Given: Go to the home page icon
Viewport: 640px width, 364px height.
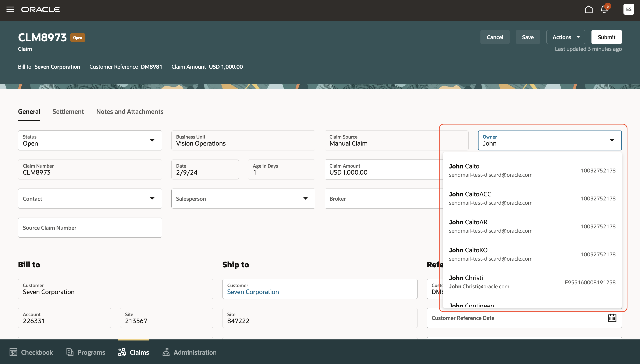Looking at the screenshot, I should point(589,10).
